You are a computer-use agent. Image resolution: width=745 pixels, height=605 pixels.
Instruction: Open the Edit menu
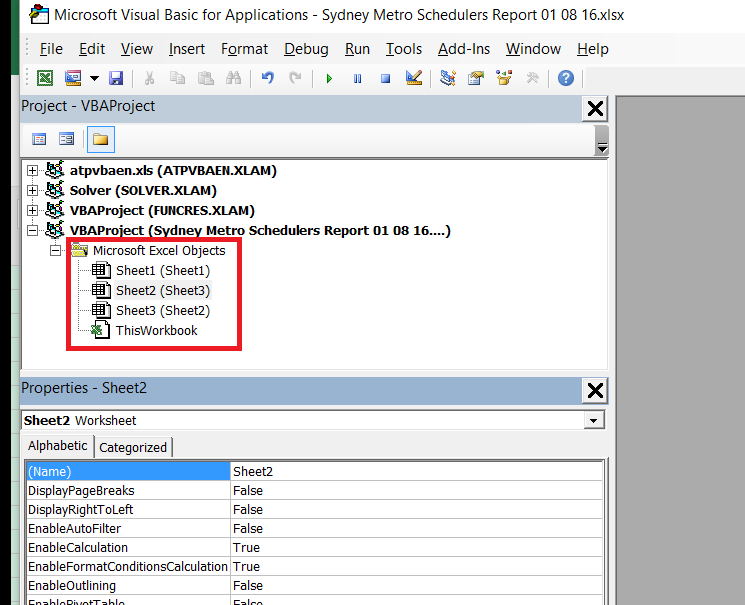click(x=92, y=49)
